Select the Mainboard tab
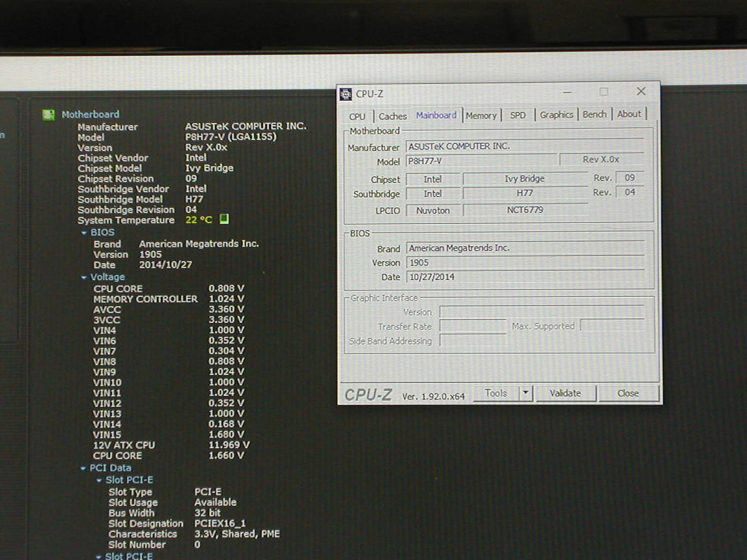The image size is (747, 560). tap(436, 115)
